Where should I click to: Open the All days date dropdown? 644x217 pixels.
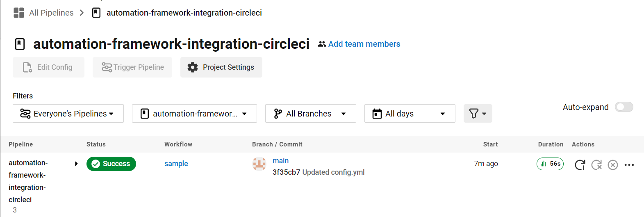tap(410, 114)
